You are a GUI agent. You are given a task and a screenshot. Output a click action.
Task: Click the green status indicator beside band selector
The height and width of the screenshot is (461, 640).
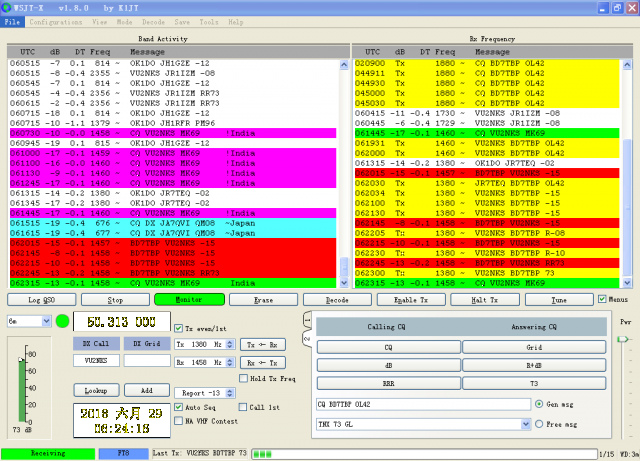pos(62,321)
